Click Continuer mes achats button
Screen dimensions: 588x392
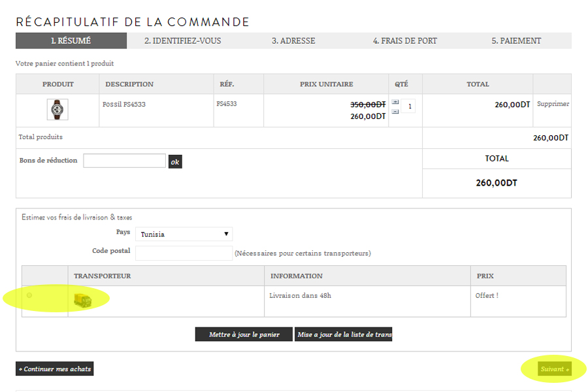pos(55,369)
